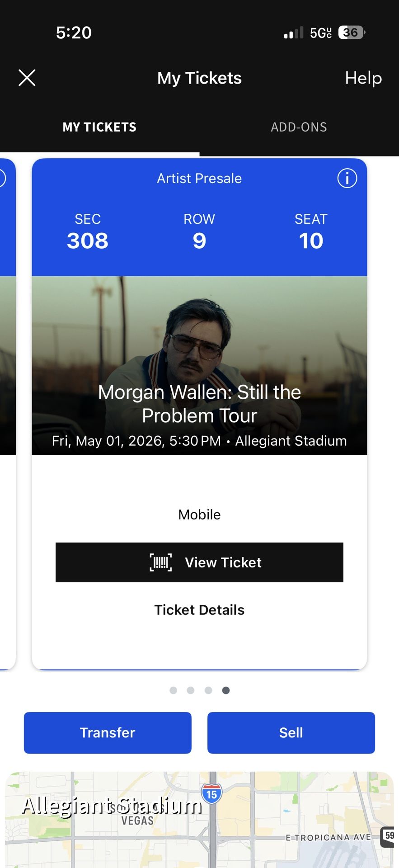This screenshot has height=868, width=399.
Task: Expand Ticket Details
Action: 199,609
